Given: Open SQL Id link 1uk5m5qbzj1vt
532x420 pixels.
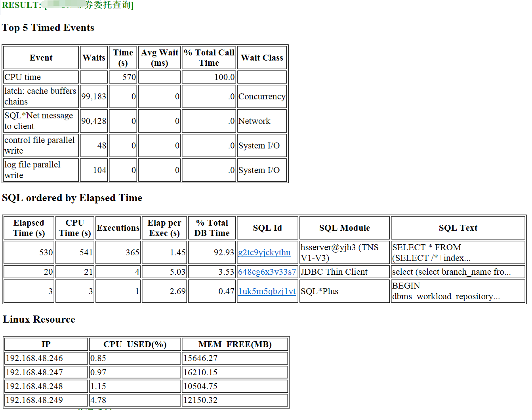Looking at the screenshot, I should pyautogui.click(x=267, y=291).
